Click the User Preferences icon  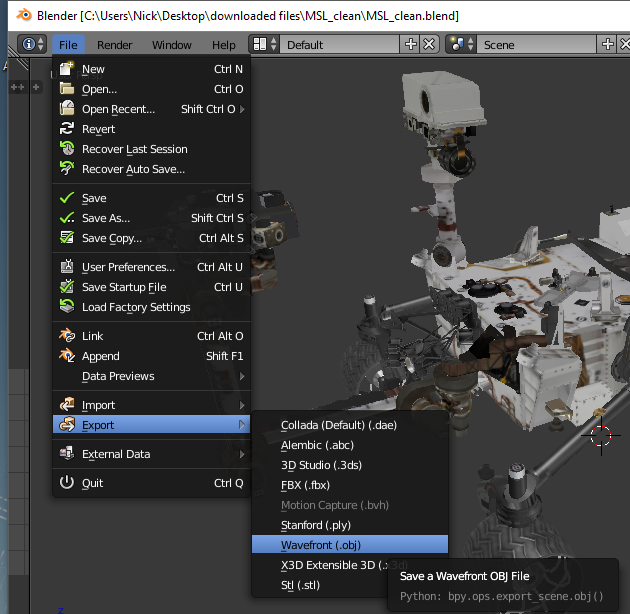[x=67, y=266]
